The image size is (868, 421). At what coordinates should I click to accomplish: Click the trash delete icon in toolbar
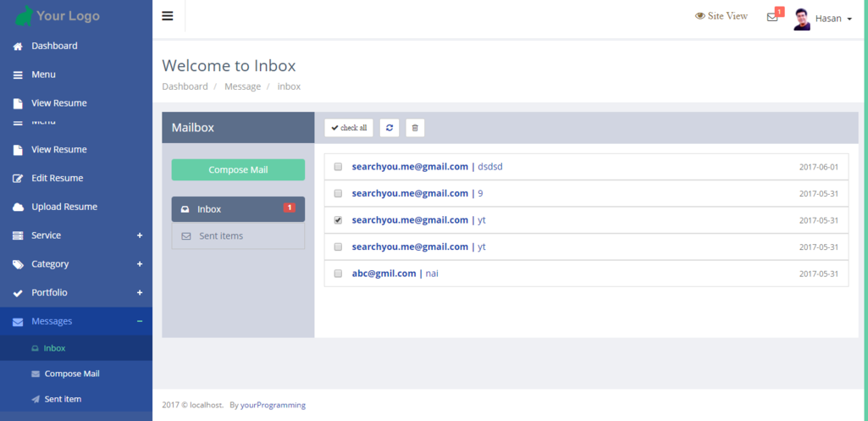pos(415,128)
